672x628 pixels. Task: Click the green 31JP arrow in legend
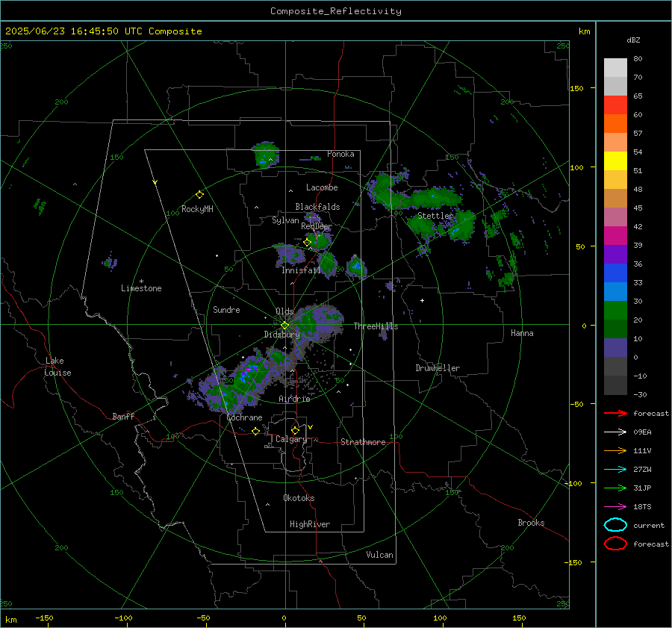coord(615,488)
